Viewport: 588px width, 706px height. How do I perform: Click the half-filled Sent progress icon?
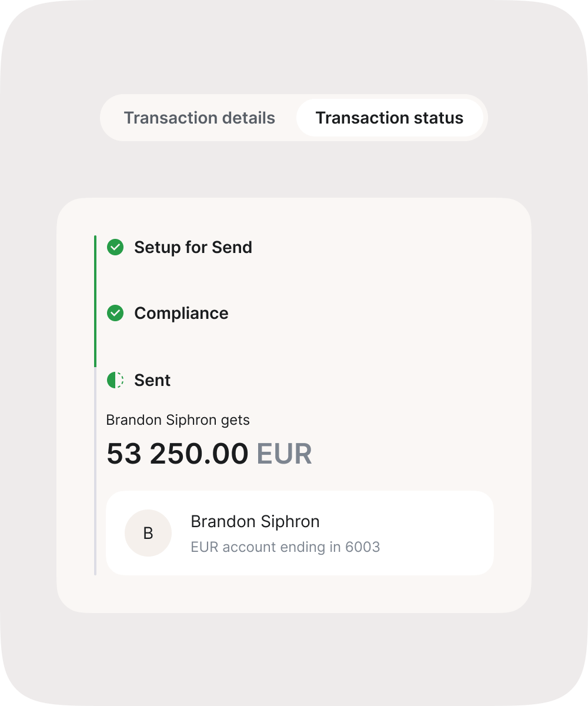pos(115,380)
